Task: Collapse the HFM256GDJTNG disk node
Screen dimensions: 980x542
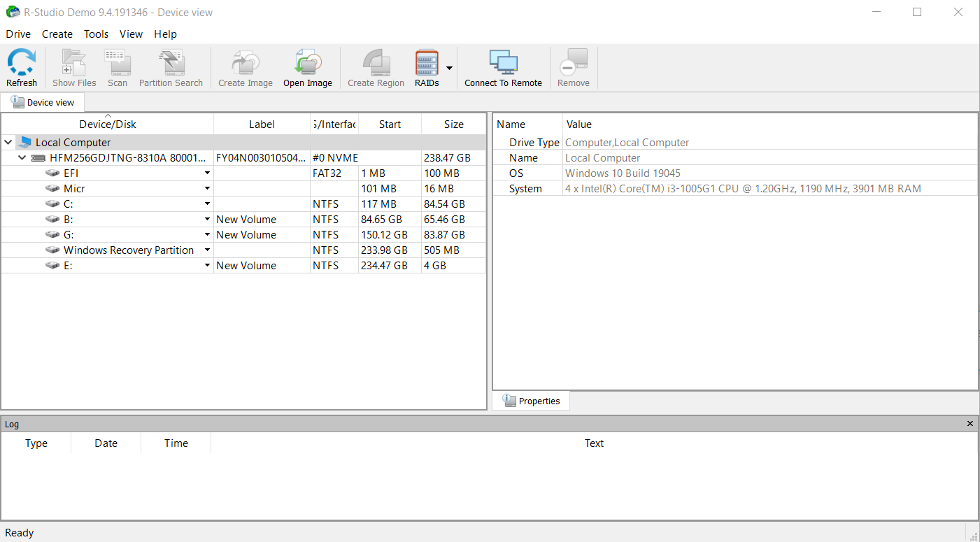Action: pyautogui.click(x=22, y=158)
